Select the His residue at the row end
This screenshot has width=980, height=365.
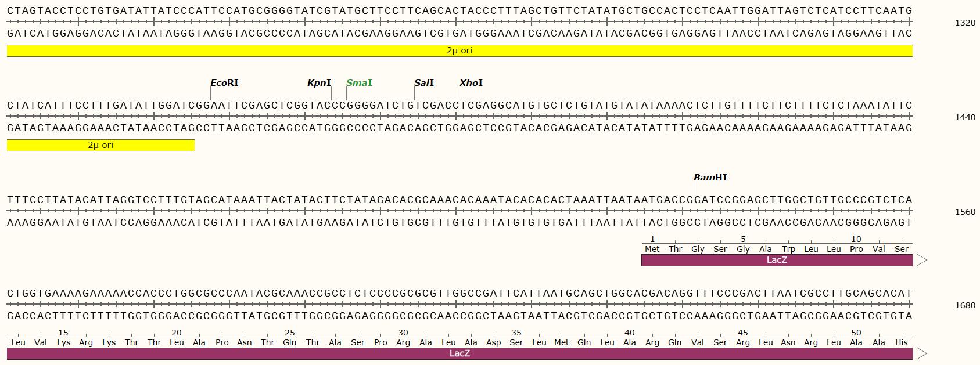[902, 342]
